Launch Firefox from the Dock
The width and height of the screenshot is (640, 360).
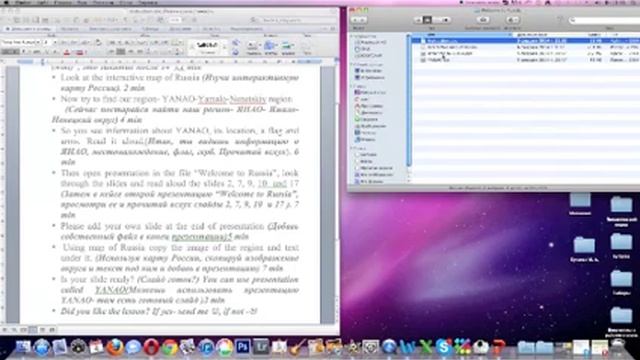[x=115, y=347]
